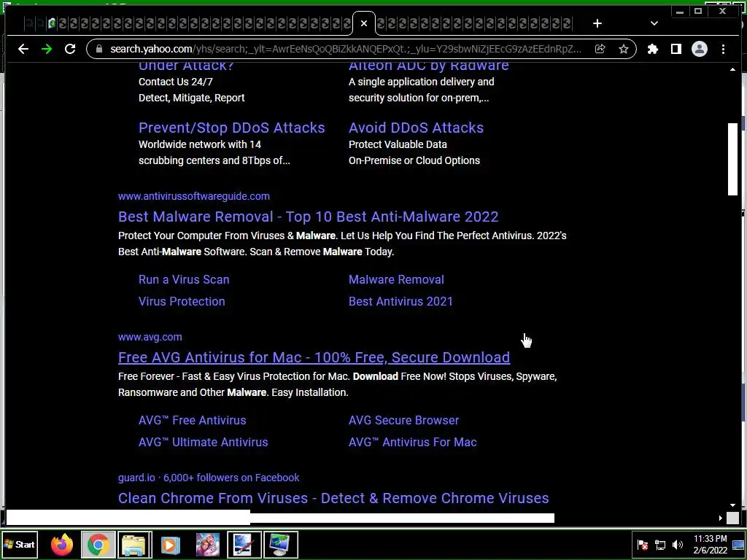
Task: Follow the "Virus Protection" sublink
Action: pyautogui.click(x=182, y=301)
